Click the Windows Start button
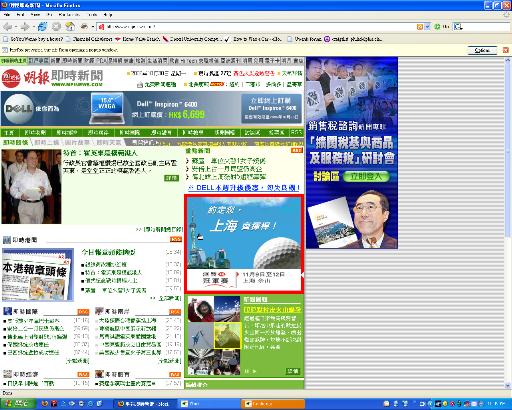The image size is (512, 410). click(x=17, y=404)
